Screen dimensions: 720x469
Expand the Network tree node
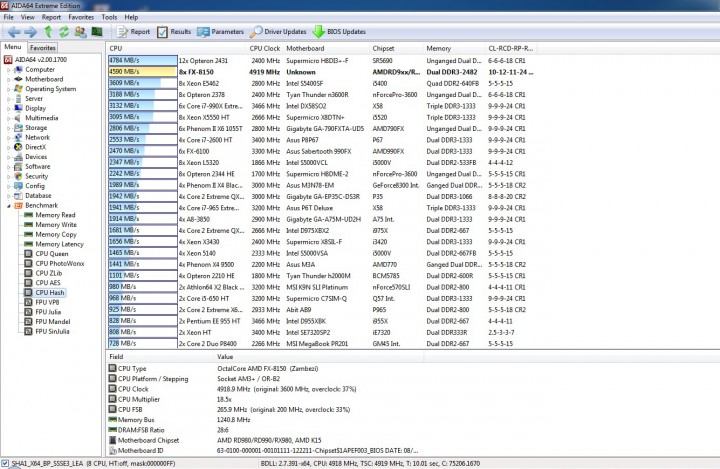pyautogui.click(x=8, y=137)
